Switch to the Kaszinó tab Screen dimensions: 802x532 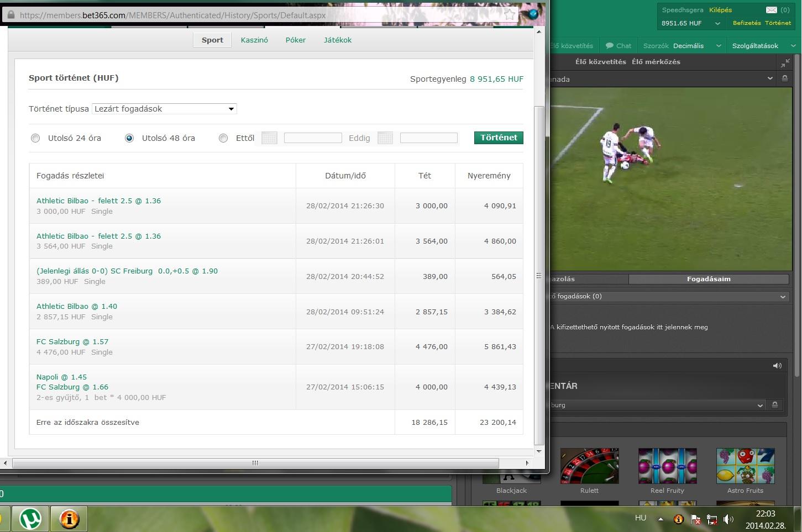pos(254,40)
